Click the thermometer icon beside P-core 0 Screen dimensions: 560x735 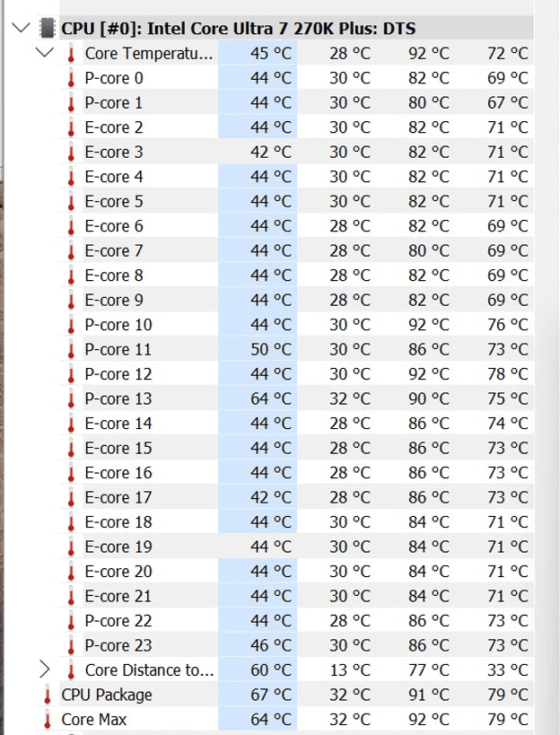pos(71,78)
